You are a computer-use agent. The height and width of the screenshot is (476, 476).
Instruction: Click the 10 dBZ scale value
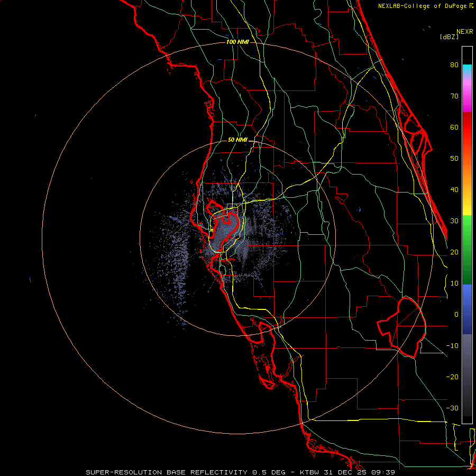[454, 283]
